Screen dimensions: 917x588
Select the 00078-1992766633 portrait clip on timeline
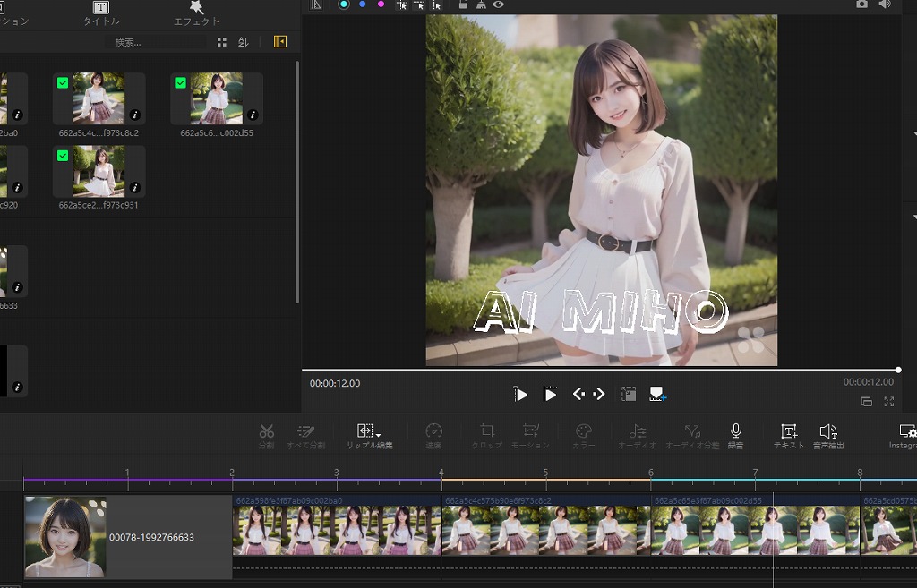click(x=128, y=537)
